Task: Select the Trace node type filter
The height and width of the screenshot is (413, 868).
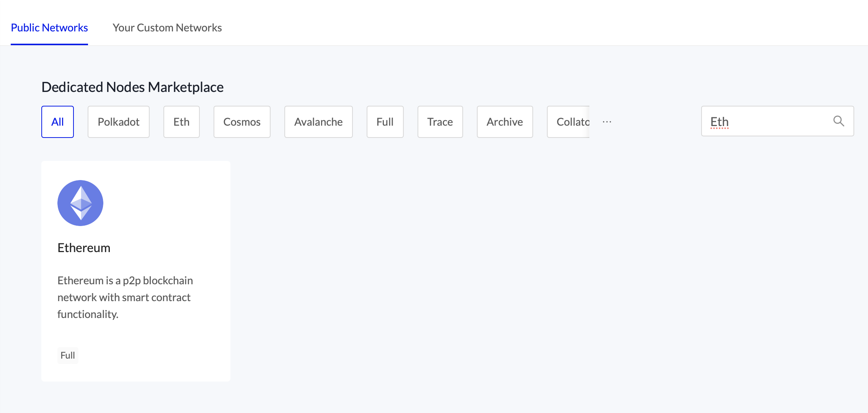Action: click(440, 121)
